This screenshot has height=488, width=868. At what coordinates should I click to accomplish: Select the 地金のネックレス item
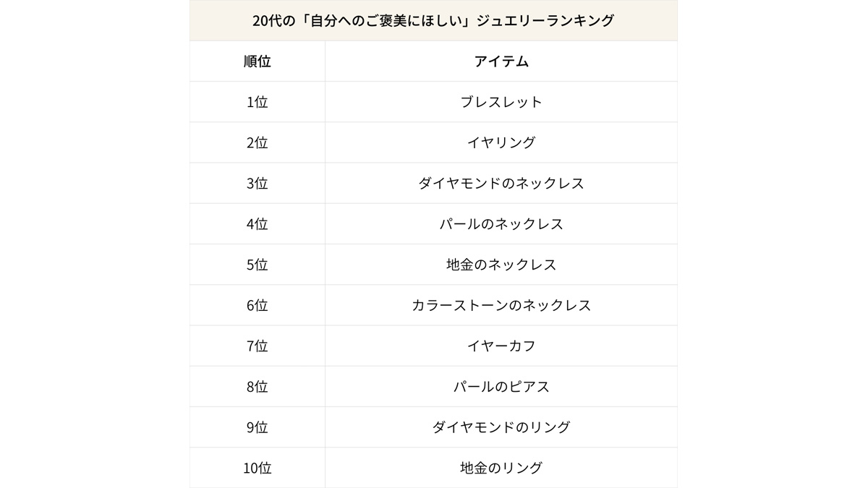pos(501,265)
